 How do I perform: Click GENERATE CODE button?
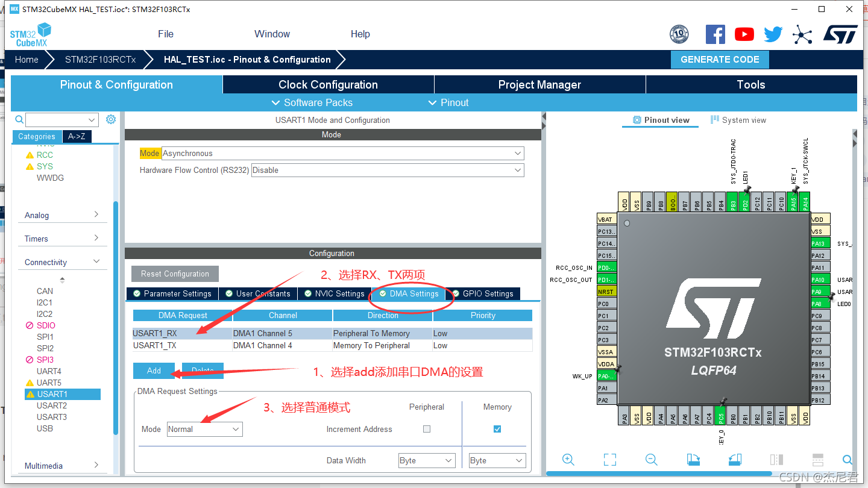click(720, 60)
